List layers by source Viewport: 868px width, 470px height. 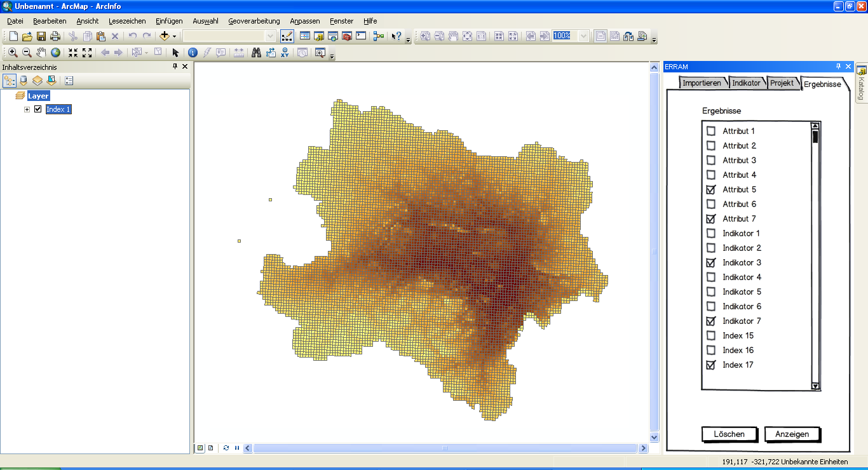click(x=24, y=81)
